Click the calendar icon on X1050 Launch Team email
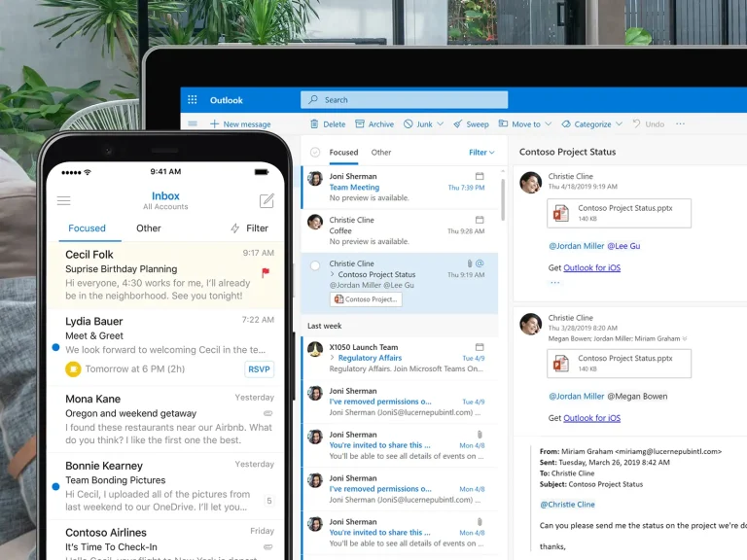 click(480, 347)
